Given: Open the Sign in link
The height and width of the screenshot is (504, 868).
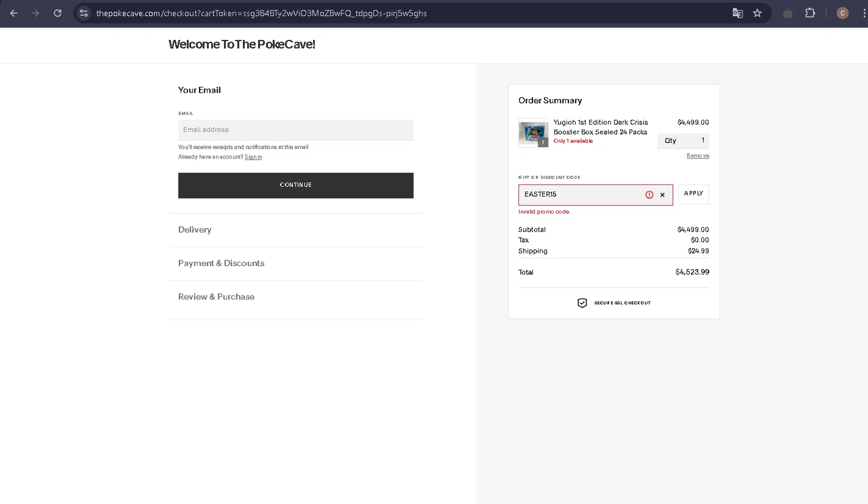Looking at the screenshot, I should [253, 157].
